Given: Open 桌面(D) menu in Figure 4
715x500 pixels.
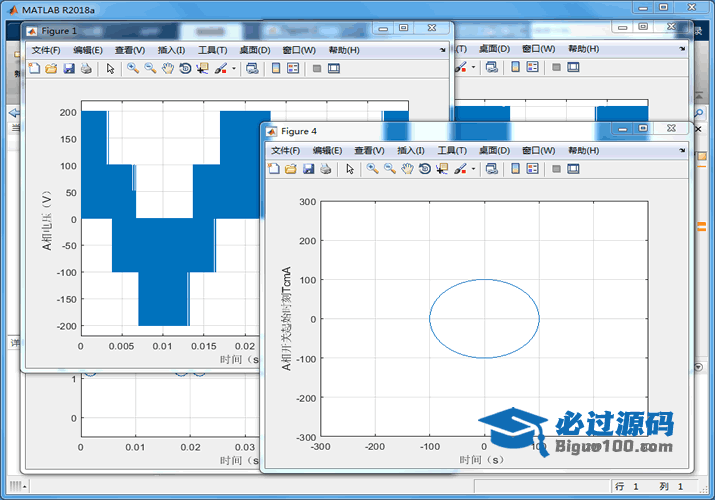Looking at the screenshot, I should point(494,150).
